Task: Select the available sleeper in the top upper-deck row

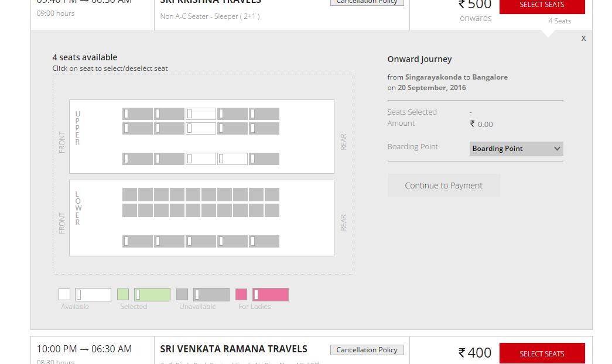Action: 201,114
